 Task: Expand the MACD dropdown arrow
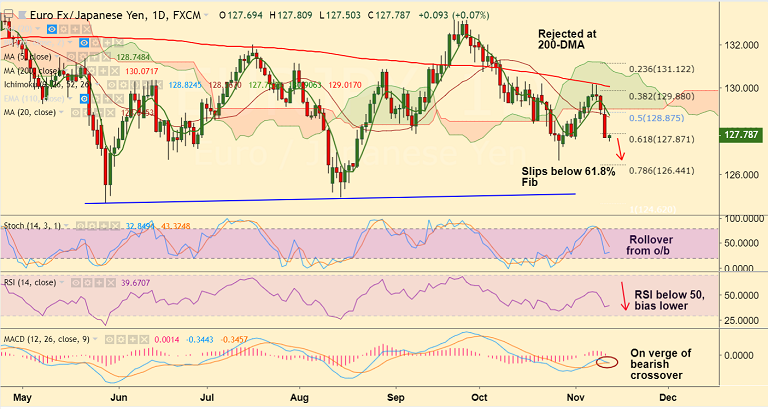point(95,339)
